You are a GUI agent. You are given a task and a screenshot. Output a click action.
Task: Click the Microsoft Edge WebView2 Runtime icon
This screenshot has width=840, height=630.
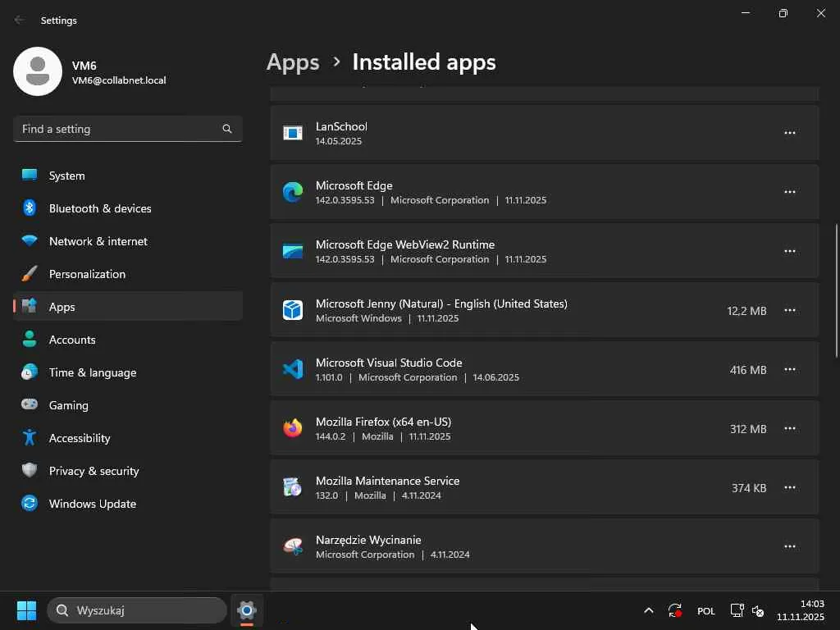[293, 251]
